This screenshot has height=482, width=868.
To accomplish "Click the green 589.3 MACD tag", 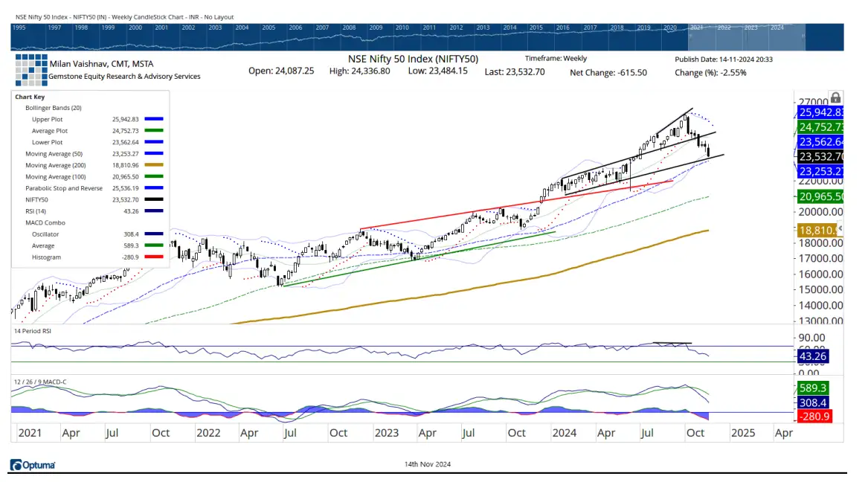I will pyautogui.click(x=813, y=388).
